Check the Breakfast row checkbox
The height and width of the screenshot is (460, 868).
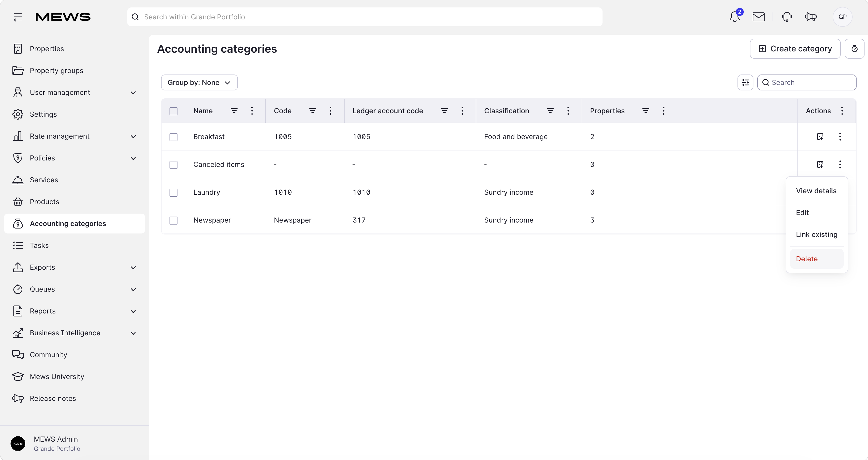(174, 137)
